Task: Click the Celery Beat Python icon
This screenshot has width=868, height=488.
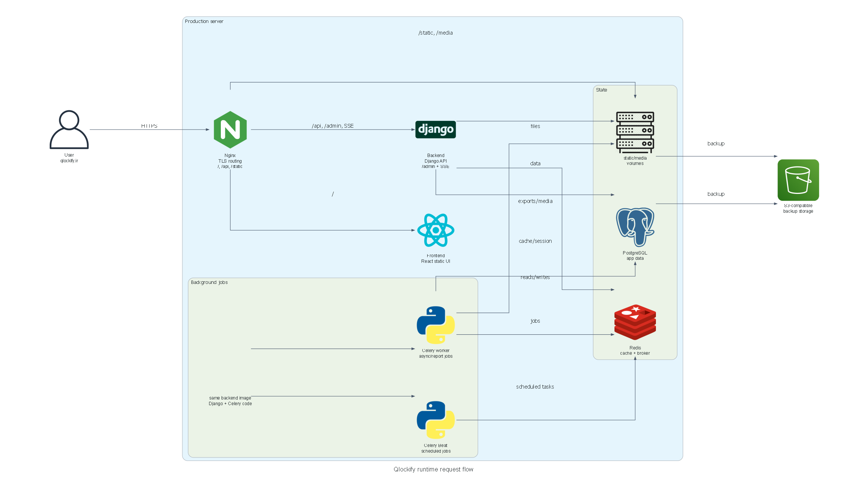Action: coord(436,420)
